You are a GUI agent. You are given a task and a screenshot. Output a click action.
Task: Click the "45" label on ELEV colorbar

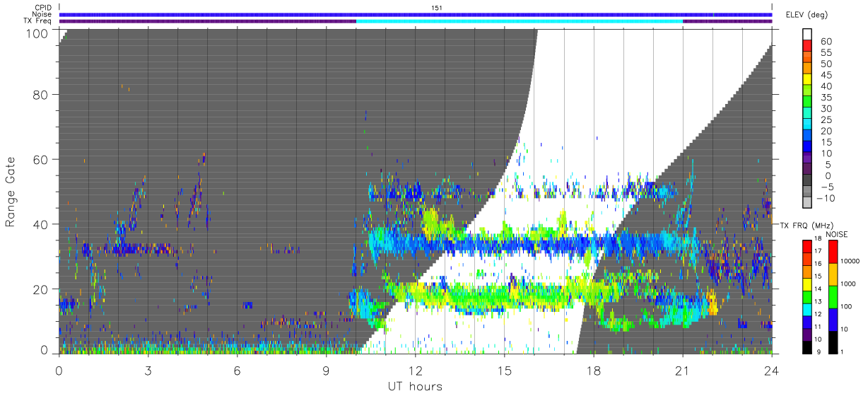(x=826, y=75)
